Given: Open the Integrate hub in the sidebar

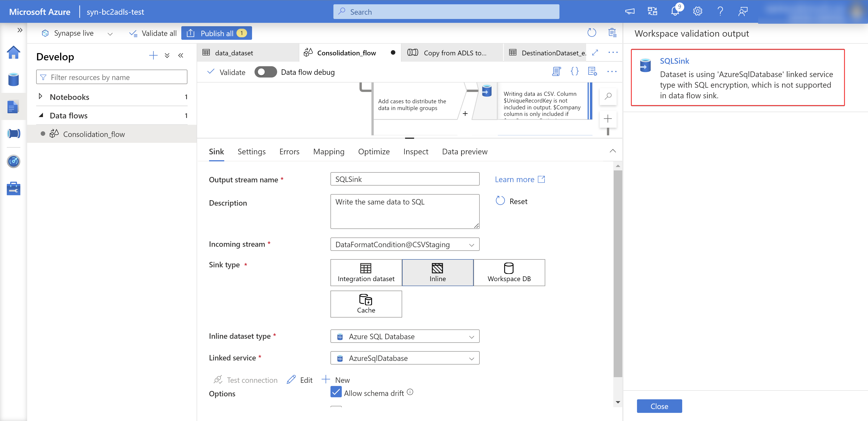Looking at the screenshot, I should coord(14,133).
